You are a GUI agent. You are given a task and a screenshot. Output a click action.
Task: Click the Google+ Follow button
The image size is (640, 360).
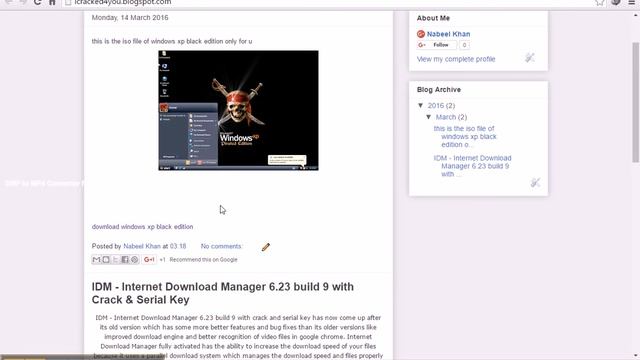click(437, 45)
